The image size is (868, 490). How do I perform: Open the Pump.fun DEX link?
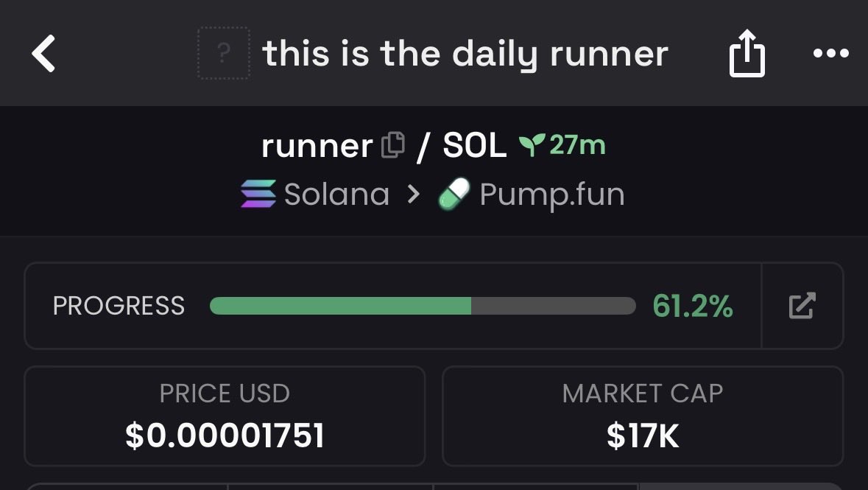tap(551, 195)
